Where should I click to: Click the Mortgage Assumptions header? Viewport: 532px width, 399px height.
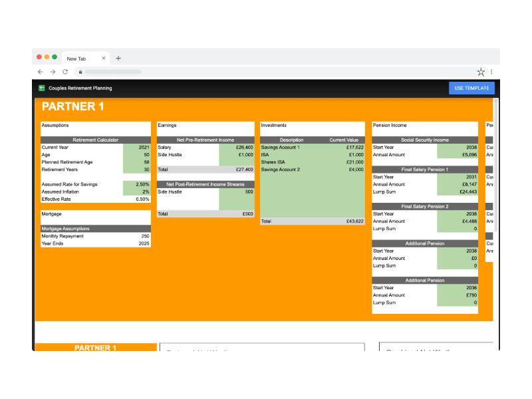[x=96, y=229]
